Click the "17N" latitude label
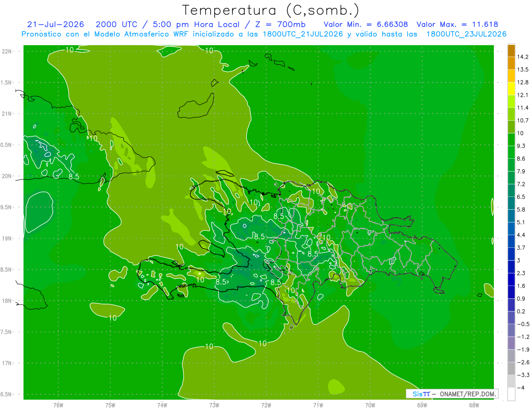Viewport: 532px width, 411px height. point(7,364)
